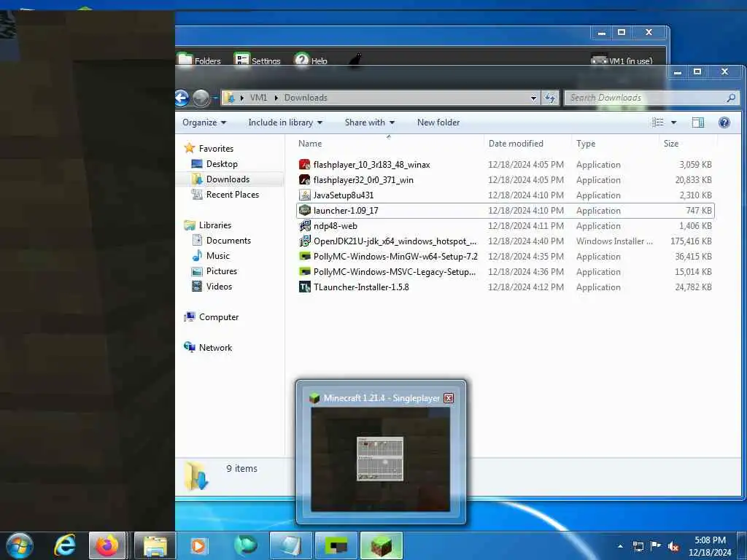Click the Downloads breadcrumb segment

[306, 98]
